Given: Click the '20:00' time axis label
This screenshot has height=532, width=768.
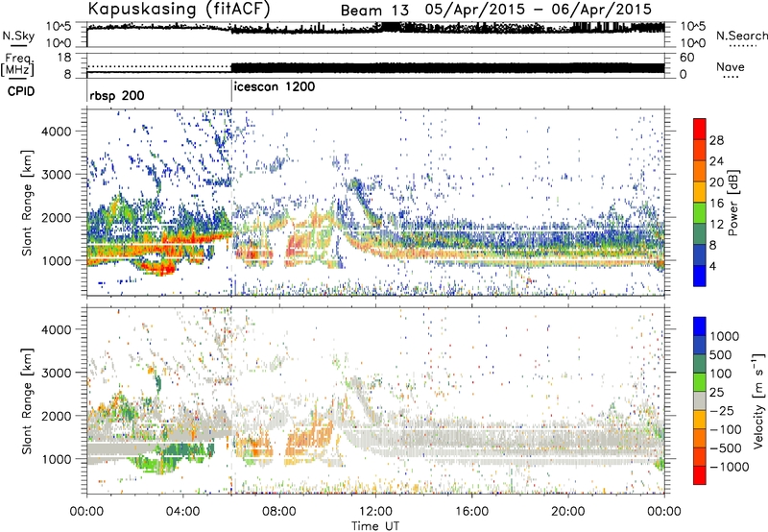Looking at the screenshot, I should [x=567, y=512].
